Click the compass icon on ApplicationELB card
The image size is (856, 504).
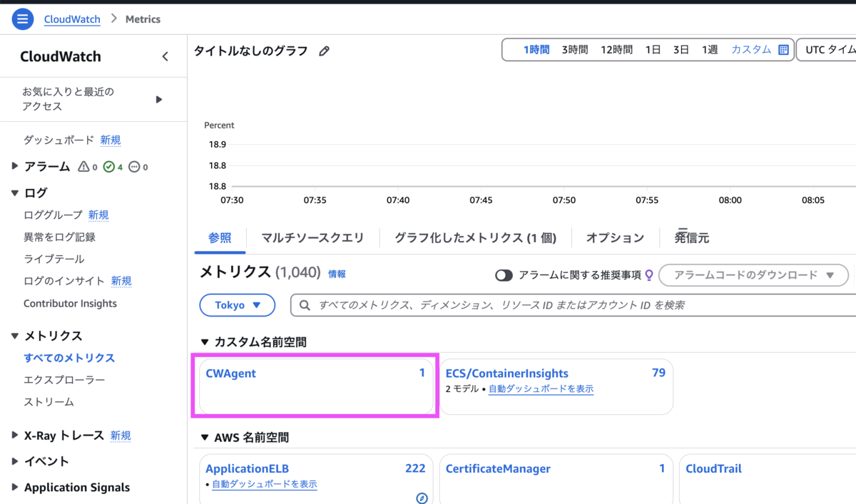[422, 498]
